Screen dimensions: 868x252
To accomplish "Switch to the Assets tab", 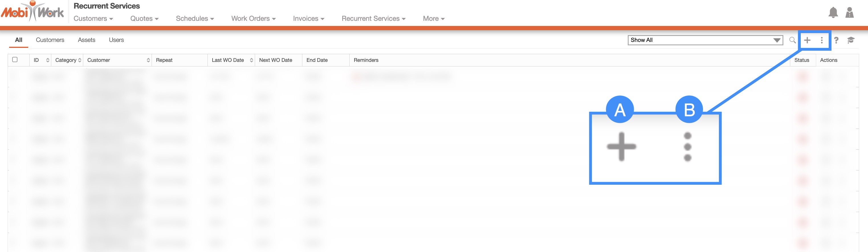I will click(87, 40).
